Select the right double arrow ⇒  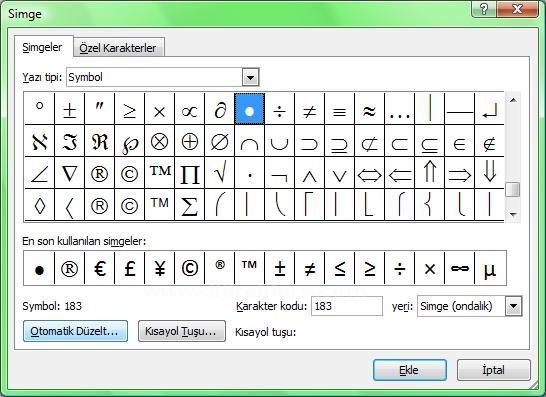click(459, 173)
